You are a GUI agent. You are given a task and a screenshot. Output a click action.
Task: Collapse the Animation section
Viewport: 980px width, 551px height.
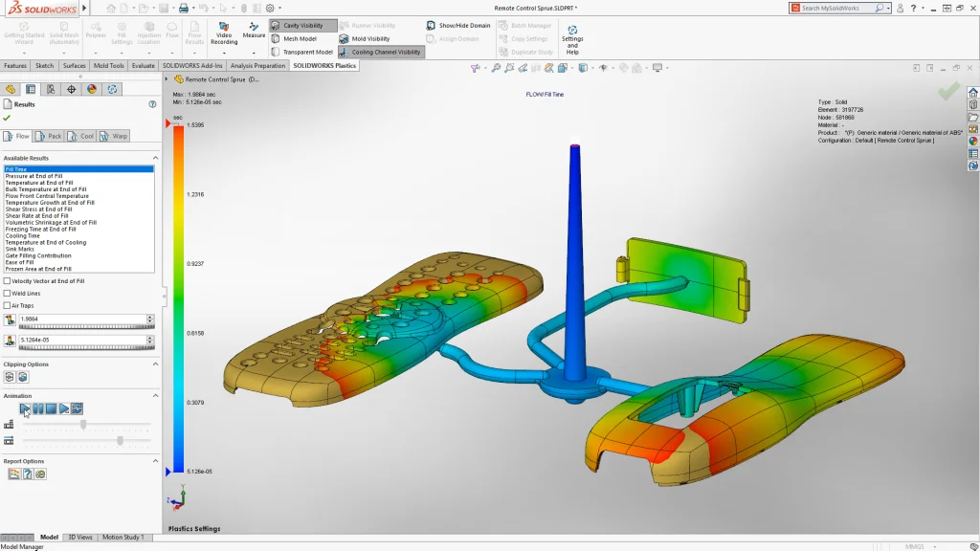[x=156, y=394]
